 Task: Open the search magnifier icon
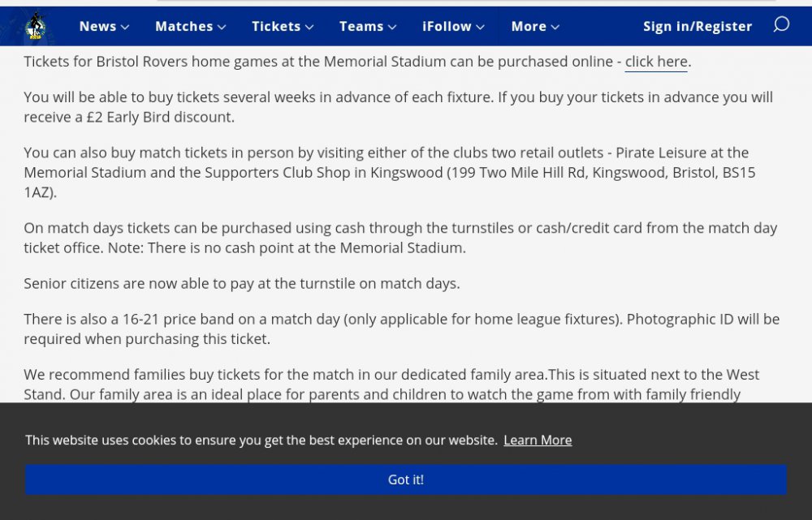[781, 25]
